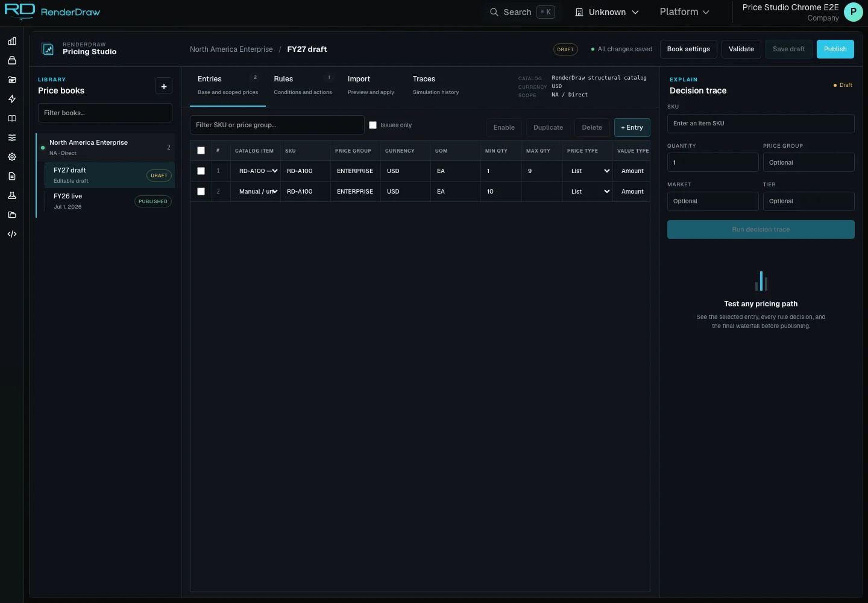
Task: Switch to the Entries tab
Action: [228, 85]
